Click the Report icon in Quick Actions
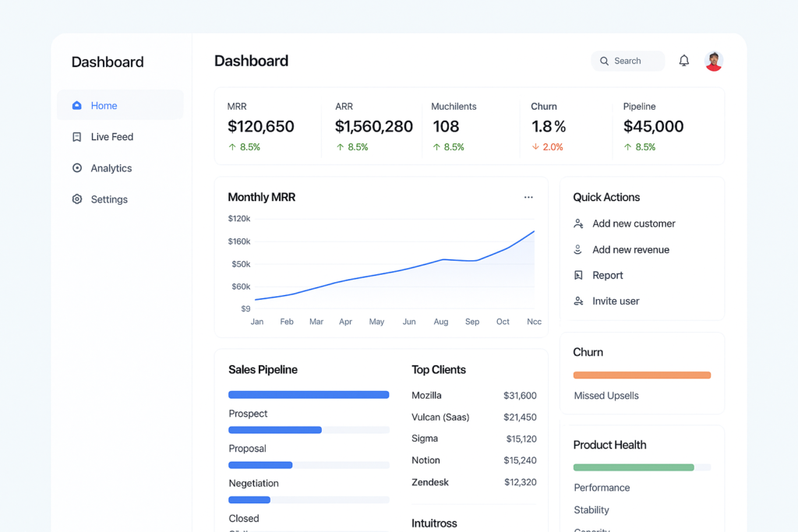Screen dimensions: 798x532 point(578,276)
